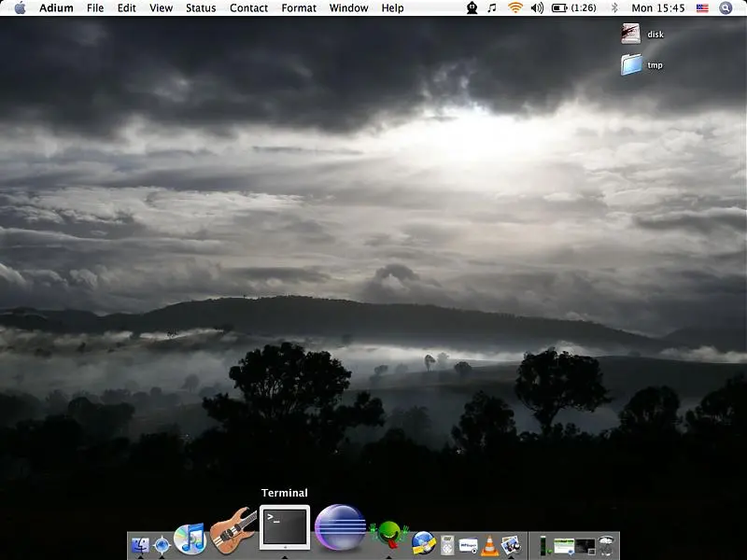The width and height of the screenshot is (747, 560).
Task: Click the green Adium frog dock icon
Action: pyautogui.click(x=388, y=536)
